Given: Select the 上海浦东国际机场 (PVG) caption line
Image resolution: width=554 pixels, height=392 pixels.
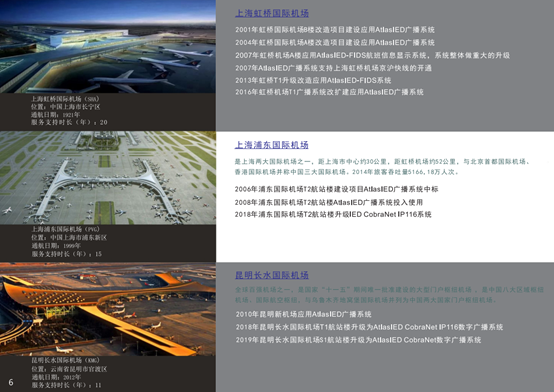Looking at the screenshot, I should [65, 229].
